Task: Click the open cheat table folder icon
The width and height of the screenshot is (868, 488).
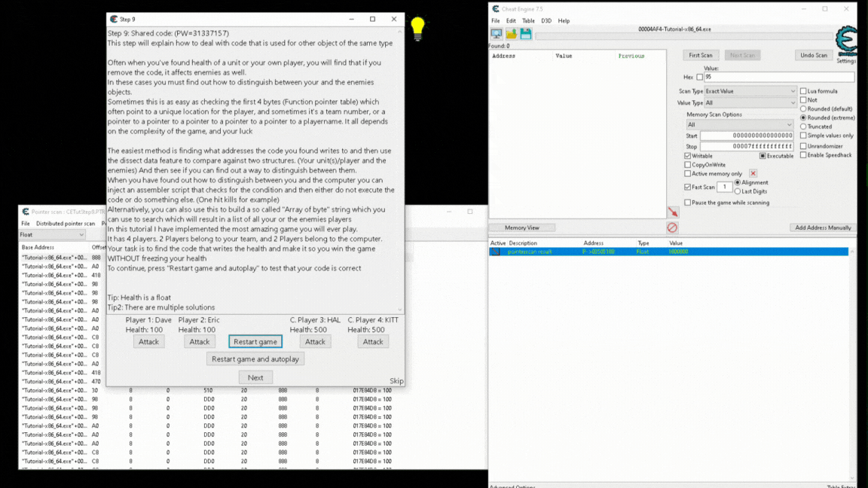Action: [x=511, y=33]
